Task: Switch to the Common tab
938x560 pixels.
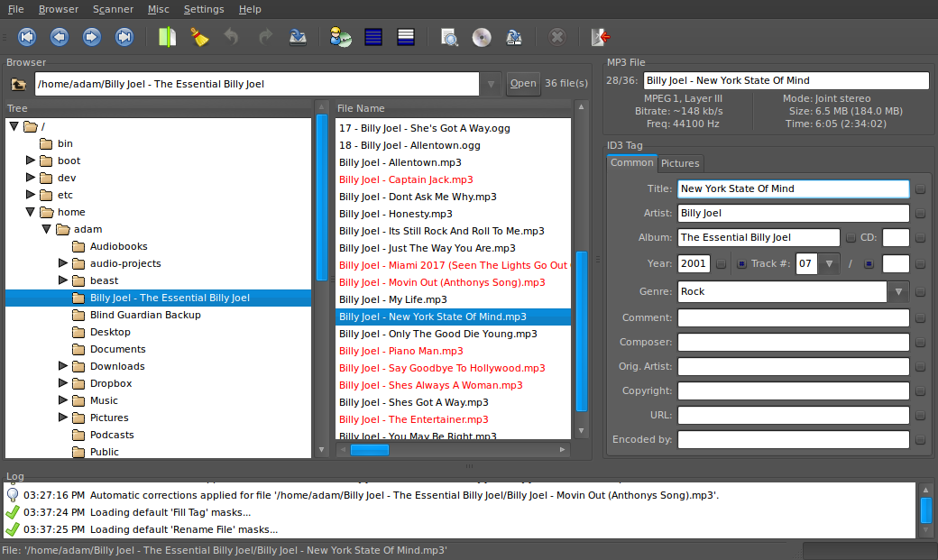Action: 631,162
